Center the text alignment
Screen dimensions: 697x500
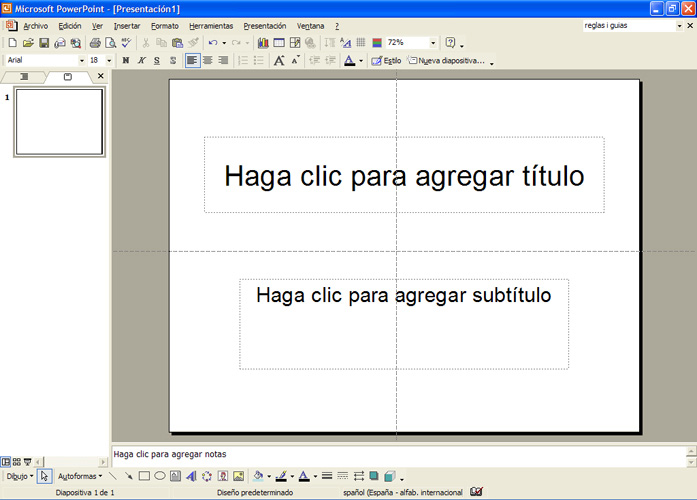tap(208, 60)
